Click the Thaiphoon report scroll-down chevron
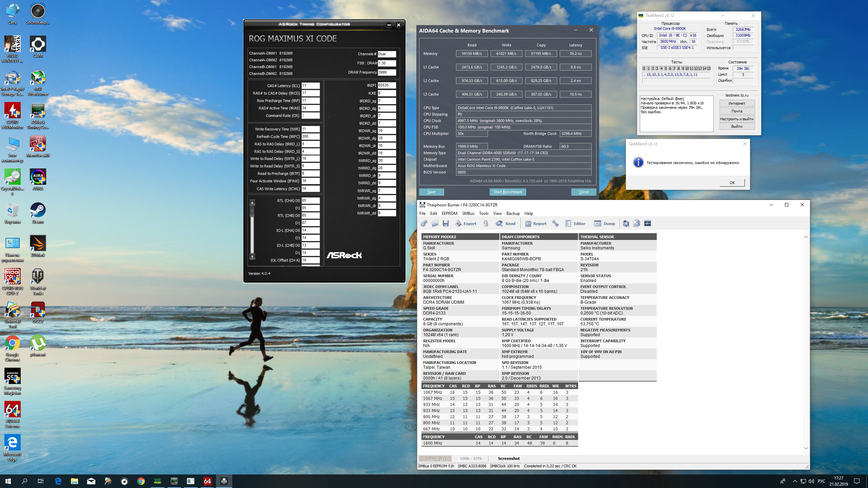This screenshot has width=868, height=488. click(806, 448)
